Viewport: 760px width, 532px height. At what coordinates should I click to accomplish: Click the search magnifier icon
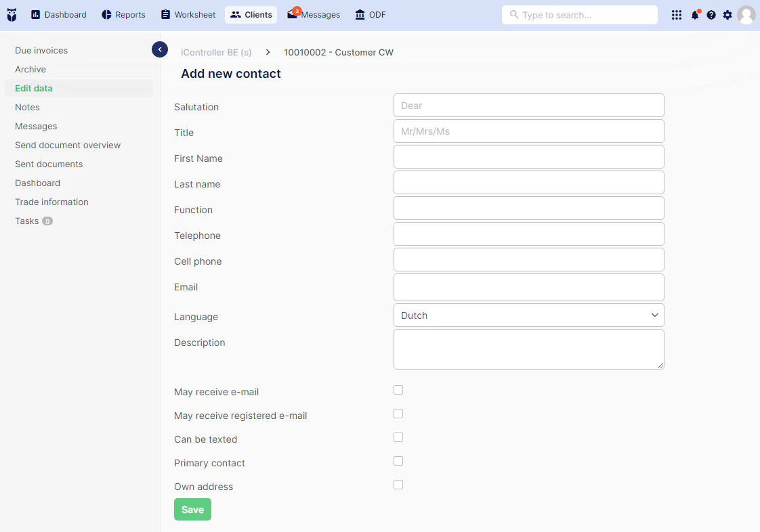[x=513, y=14]
